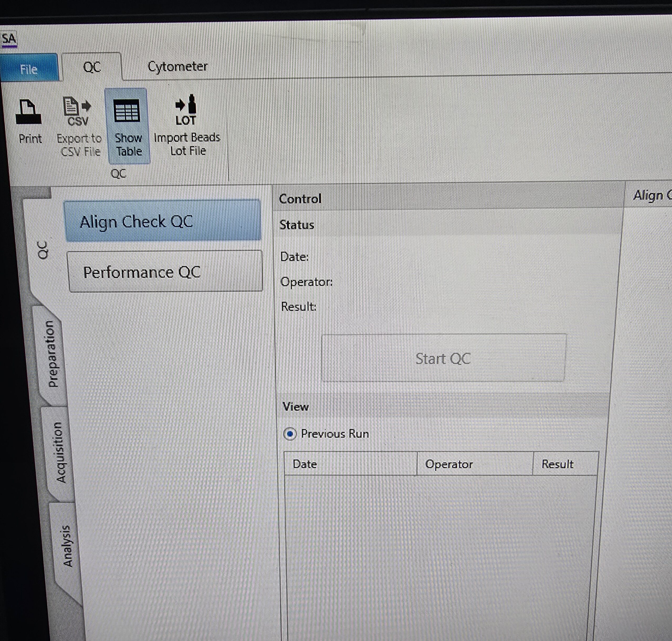
Task: Open the File menu tab
Action: (x=29, y=70)
